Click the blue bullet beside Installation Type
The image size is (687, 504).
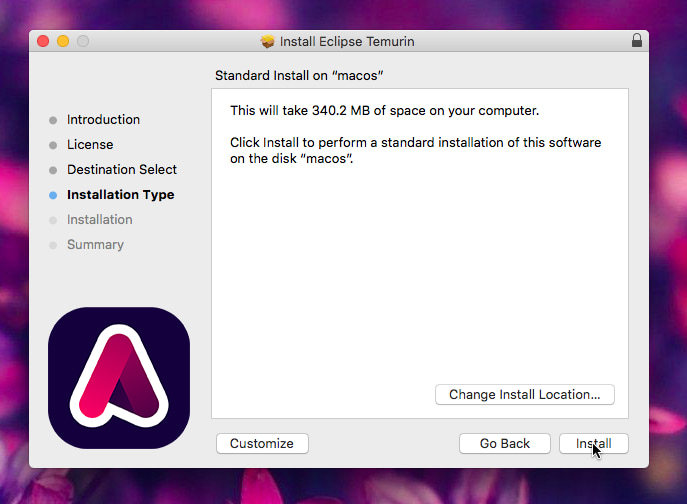pos(53,195)
